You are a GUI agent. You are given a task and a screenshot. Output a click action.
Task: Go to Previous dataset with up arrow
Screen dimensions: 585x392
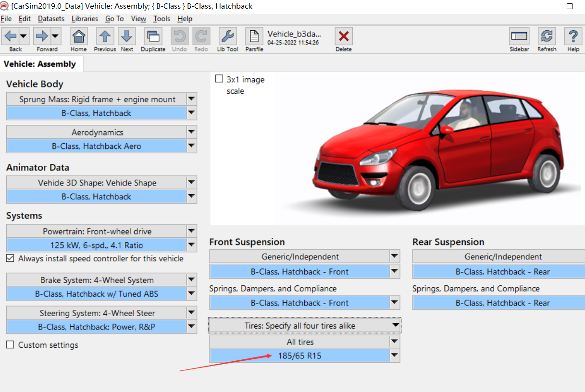[x=105, y=36]
